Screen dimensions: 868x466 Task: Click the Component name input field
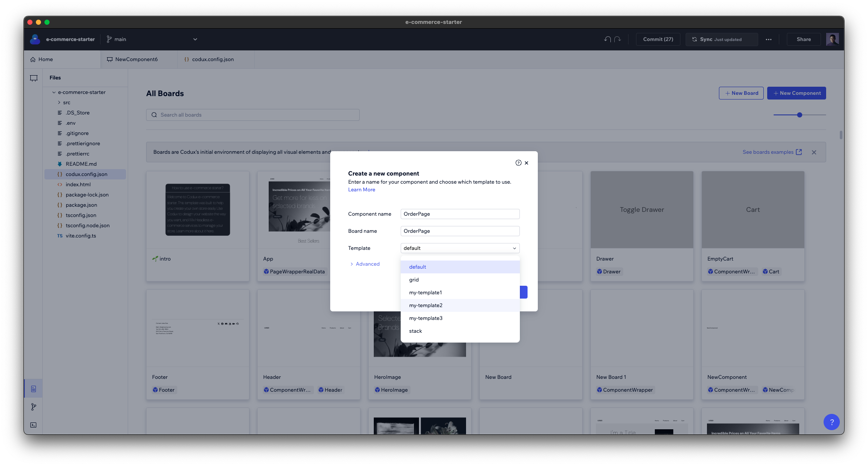click(x=460, y=214)
